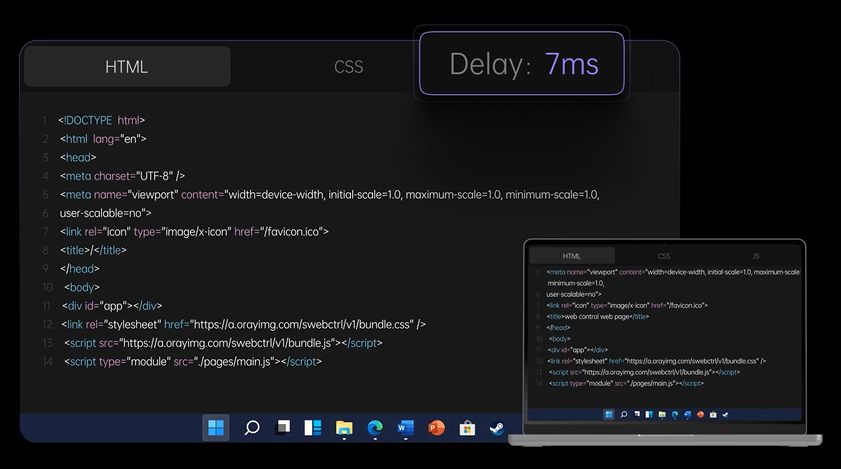Click line number 9 in large editor
841x469 pixels.
click(x=45, y=269)
